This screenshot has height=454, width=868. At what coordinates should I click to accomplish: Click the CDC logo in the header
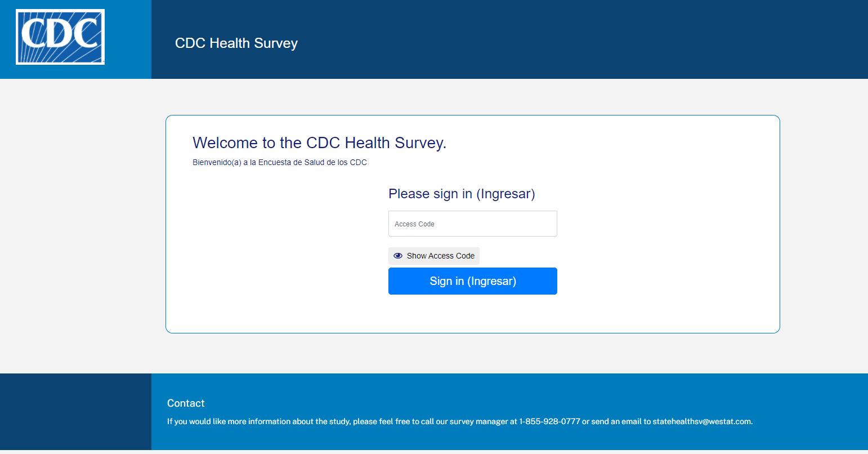[60, 37]
